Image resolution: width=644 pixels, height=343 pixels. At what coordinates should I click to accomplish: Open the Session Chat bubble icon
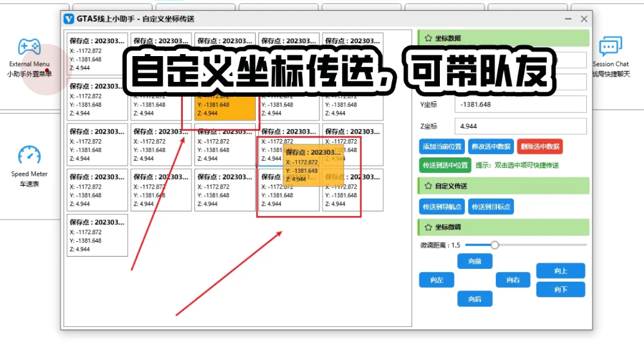pos(610,46)
